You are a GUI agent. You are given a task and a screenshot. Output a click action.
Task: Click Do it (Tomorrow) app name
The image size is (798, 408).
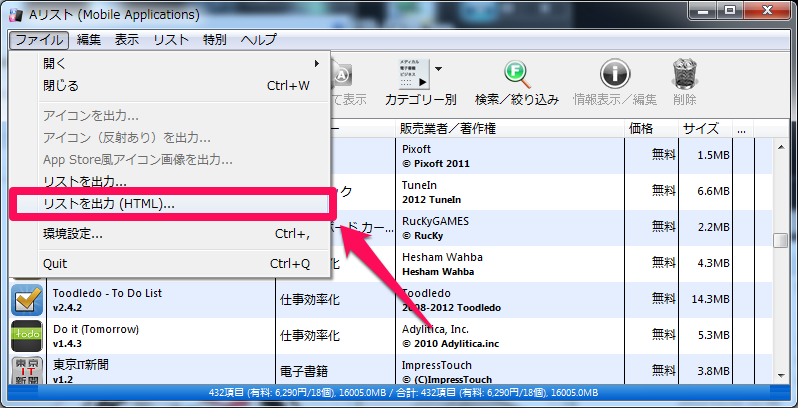point(96,329)
